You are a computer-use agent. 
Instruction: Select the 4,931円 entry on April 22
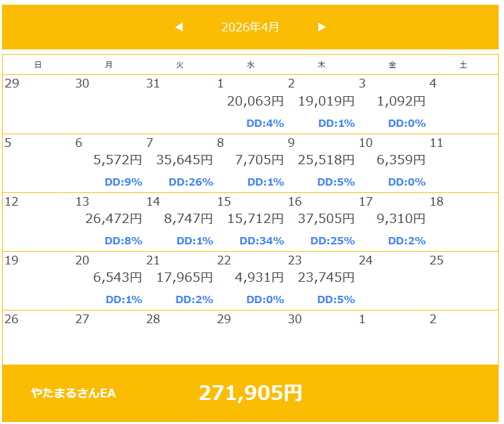tap(259, 278)
